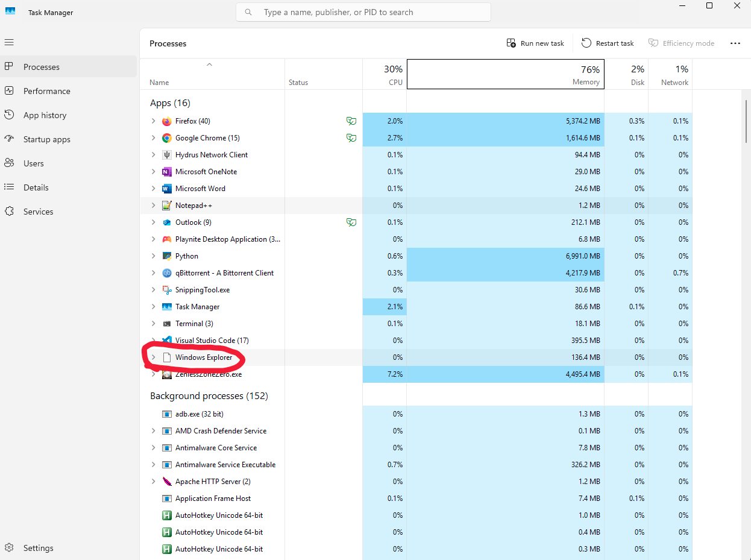
Task: Click the Firefox icon in the Apps list
Action: pyautogui.click(x=167, y=121)
